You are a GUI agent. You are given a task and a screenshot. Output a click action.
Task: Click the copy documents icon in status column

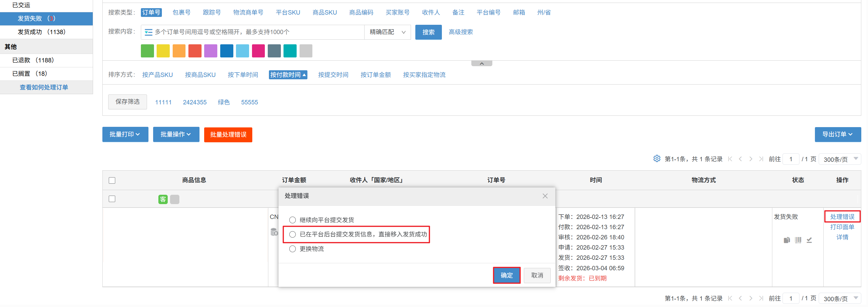786,240
